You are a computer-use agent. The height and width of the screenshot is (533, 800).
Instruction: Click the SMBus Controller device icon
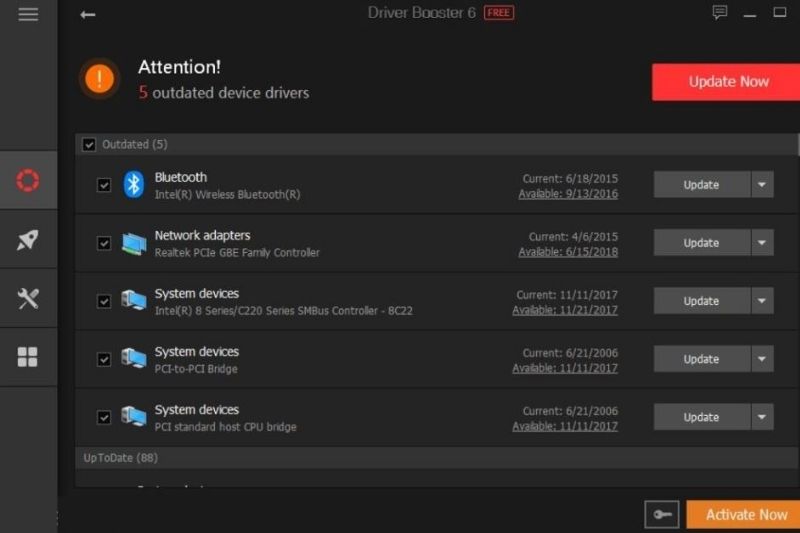134,300
